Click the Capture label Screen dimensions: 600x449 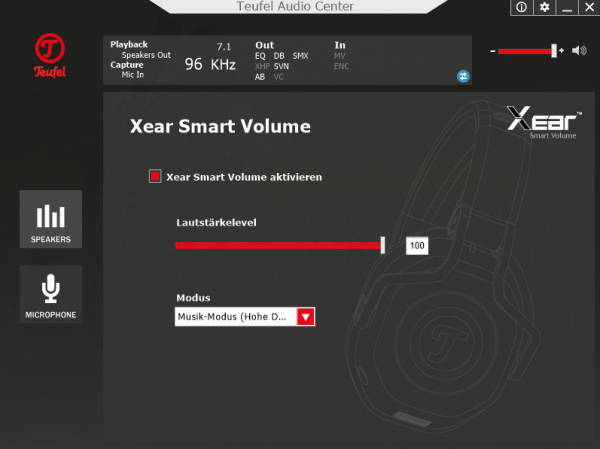click(x=127, y=65)
